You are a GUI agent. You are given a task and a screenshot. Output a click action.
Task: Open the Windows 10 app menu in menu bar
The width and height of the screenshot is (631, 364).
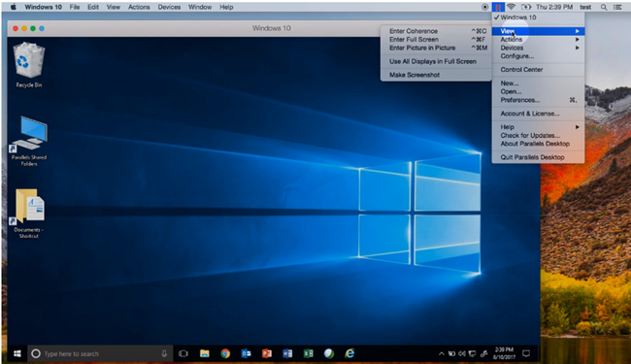click(43, 7)
